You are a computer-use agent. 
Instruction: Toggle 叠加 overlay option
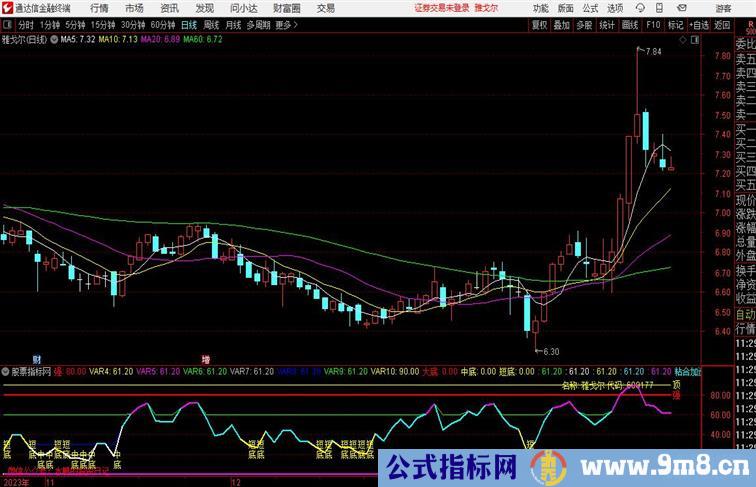pyautogui.click(x=562, y=24)
